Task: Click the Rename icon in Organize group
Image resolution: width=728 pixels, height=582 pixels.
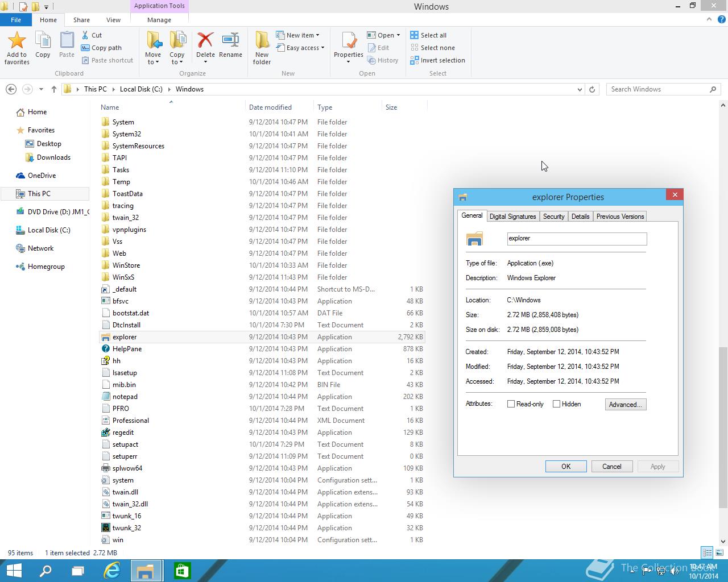Action: tap(230, 40)
